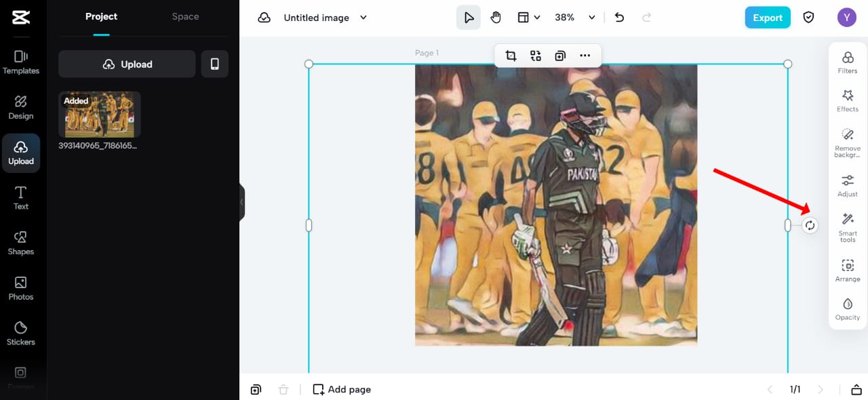Open the more options ellipsis menu
Image resolution: width=868 pixels, height=400 pixels.
coord(585,56)
